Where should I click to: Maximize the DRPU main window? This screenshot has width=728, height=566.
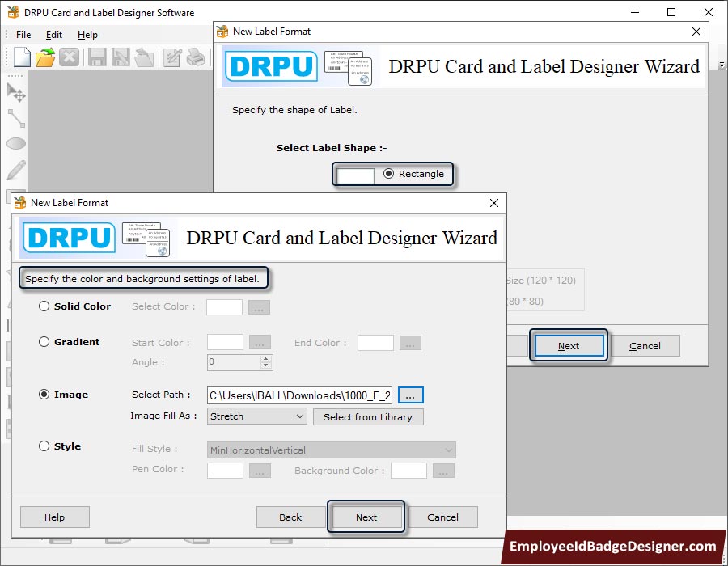click(671, 12)
